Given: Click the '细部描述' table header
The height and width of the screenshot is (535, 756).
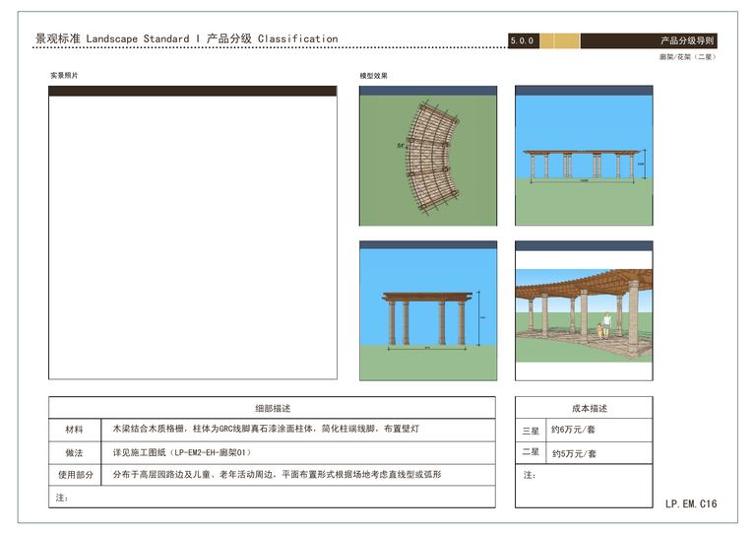Looking at the screenshot, I should pyautogui.click(x=273, y=408).
